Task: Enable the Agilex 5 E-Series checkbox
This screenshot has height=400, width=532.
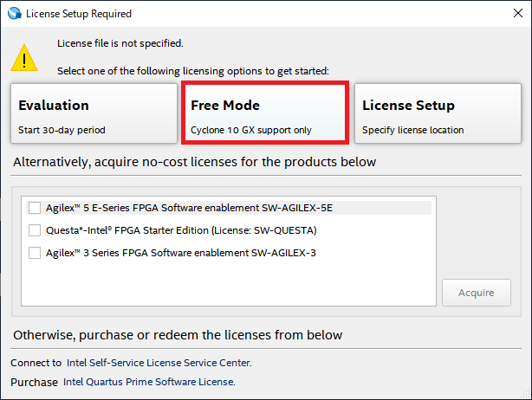Action: click(35, 208)
